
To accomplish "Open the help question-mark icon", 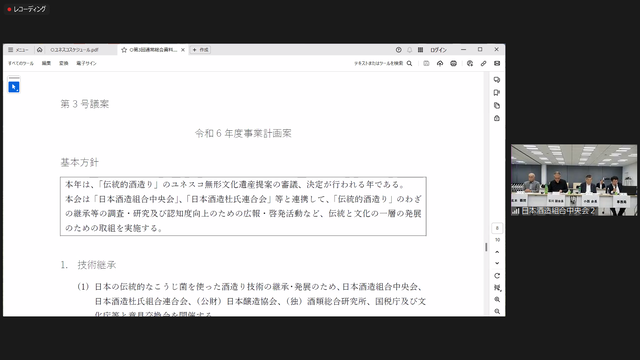I will [x=398, y=50].
